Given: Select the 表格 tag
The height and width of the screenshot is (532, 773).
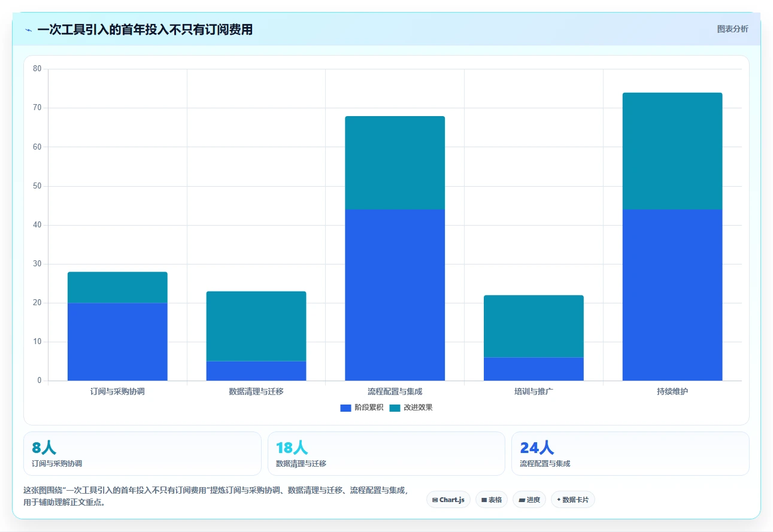Looking at the screenshot, I should click(x=492, y=500).
